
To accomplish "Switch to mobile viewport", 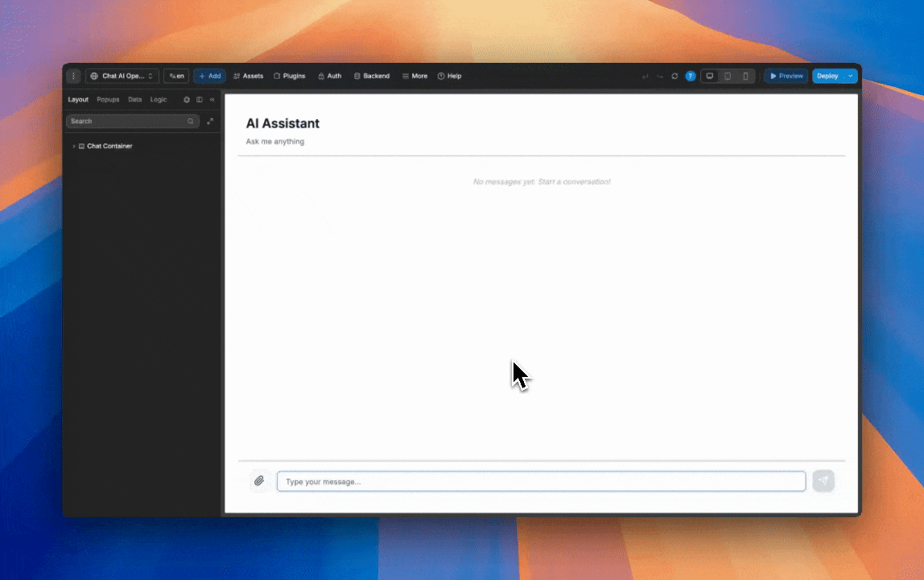I will point(745,76).
